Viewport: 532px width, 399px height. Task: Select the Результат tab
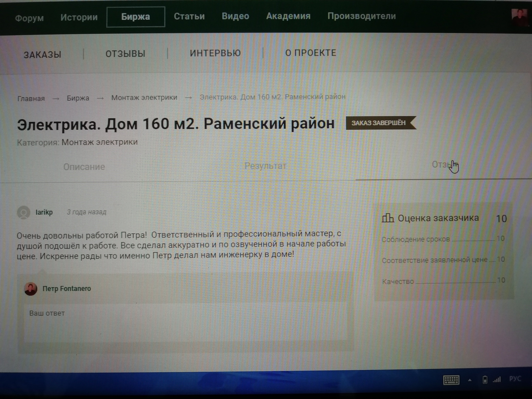coord(265,166)
